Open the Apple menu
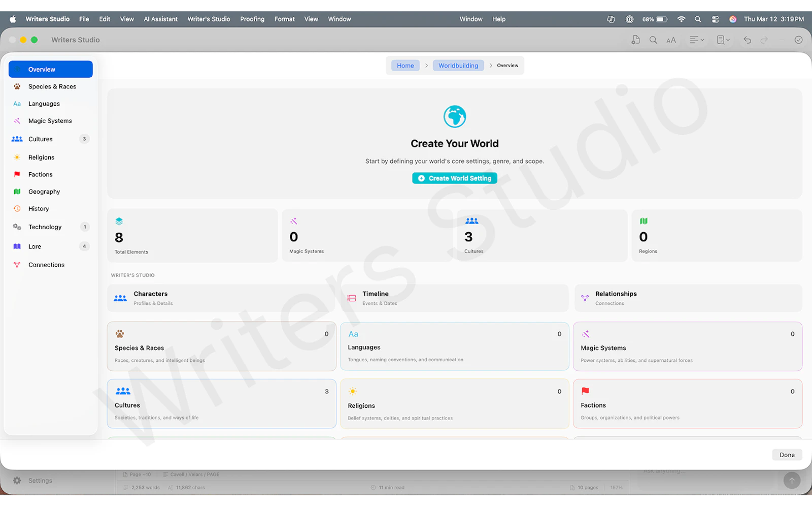The image size is (812, 508). pyautogui.click(x=13, y=19)
